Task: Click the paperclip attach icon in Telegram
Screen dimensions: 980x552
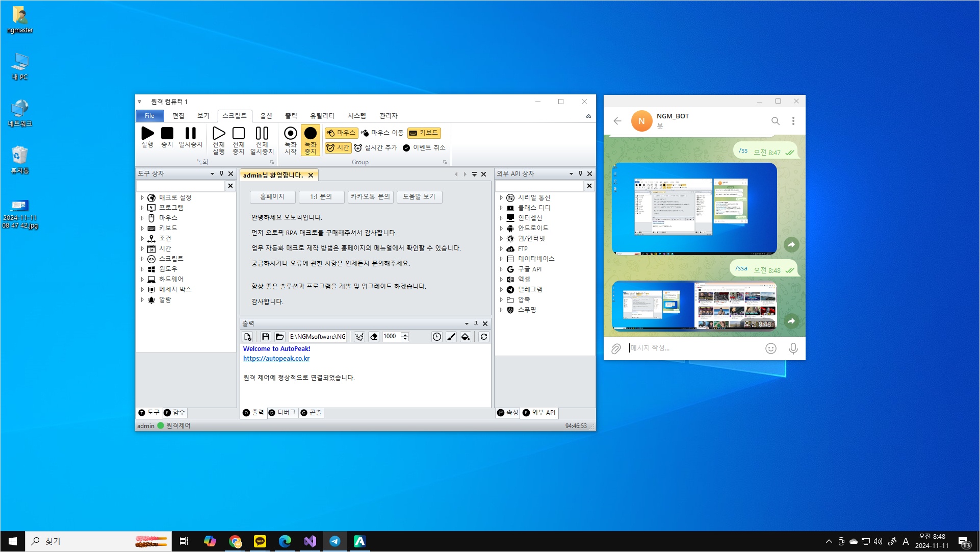Action: (x=616, y=348)
